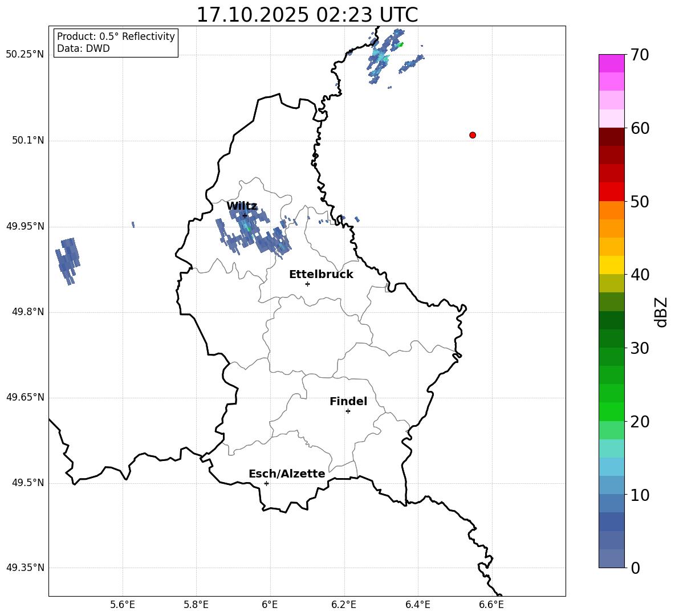Click the Esch/Alzette station cross marker
The image size is (675, 616).
pos(266,483)
